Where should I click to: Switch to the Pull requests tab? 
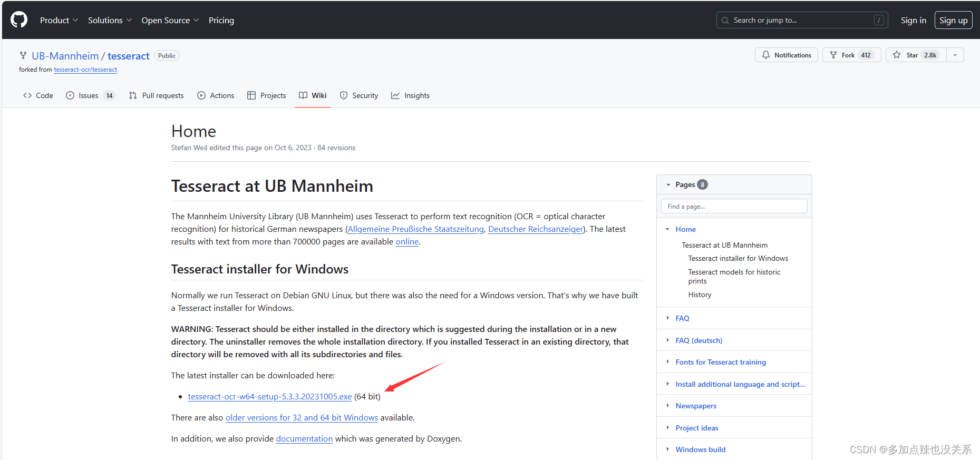coord(157,95)
